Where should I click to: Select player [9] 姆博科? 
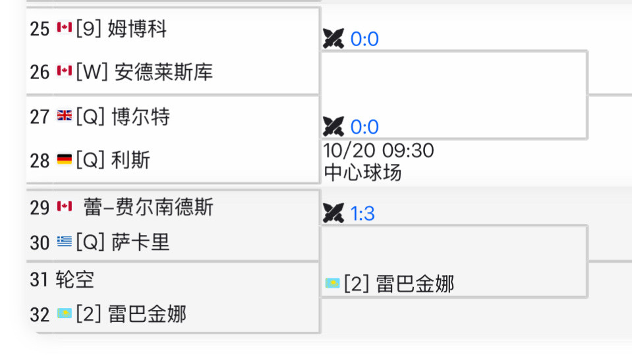(137, 29)
